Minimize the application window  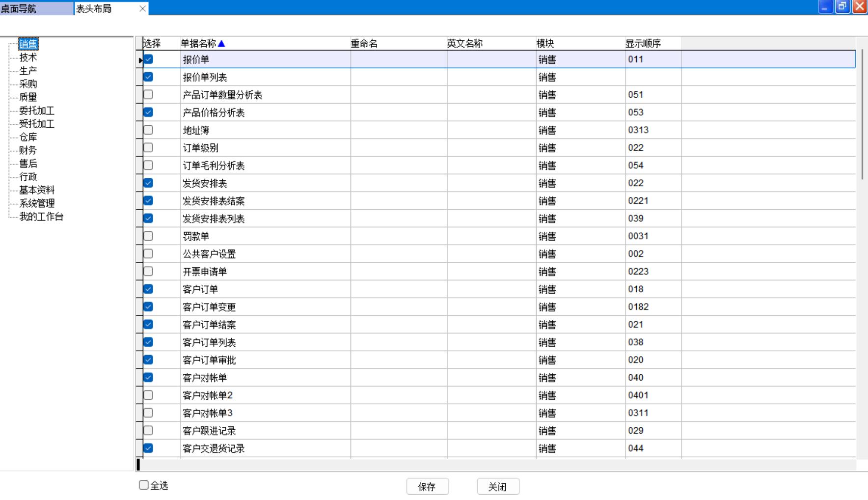824,7
